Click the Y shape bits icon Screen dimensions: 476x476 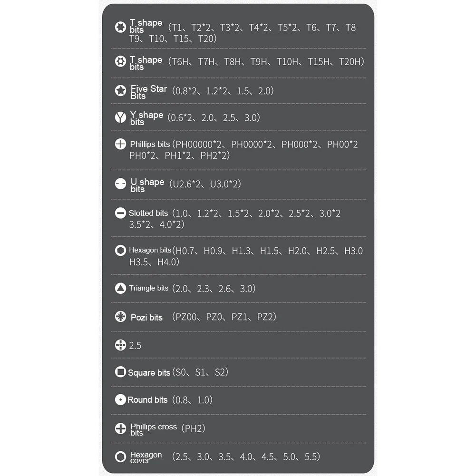[x=120, y=117]
